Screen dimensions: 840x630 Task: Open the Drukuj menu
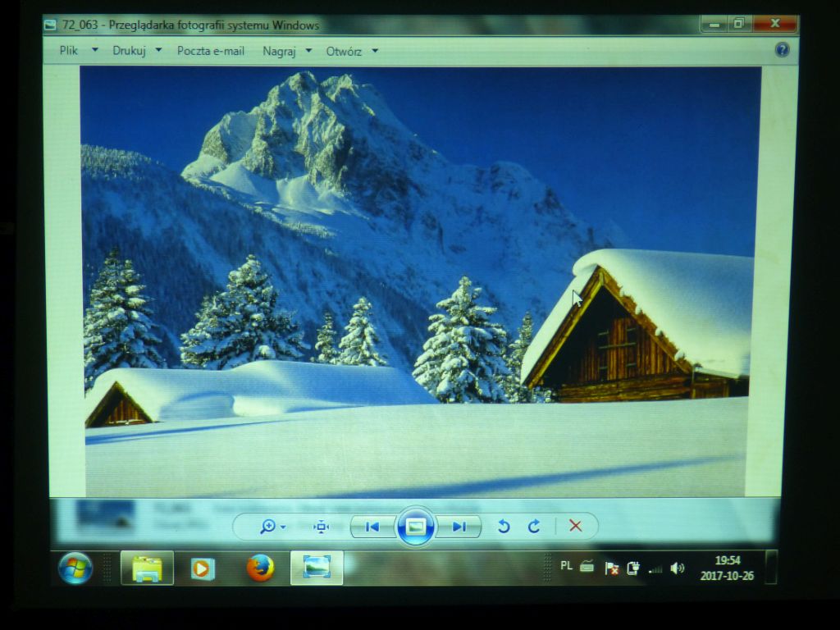[129, 50]
